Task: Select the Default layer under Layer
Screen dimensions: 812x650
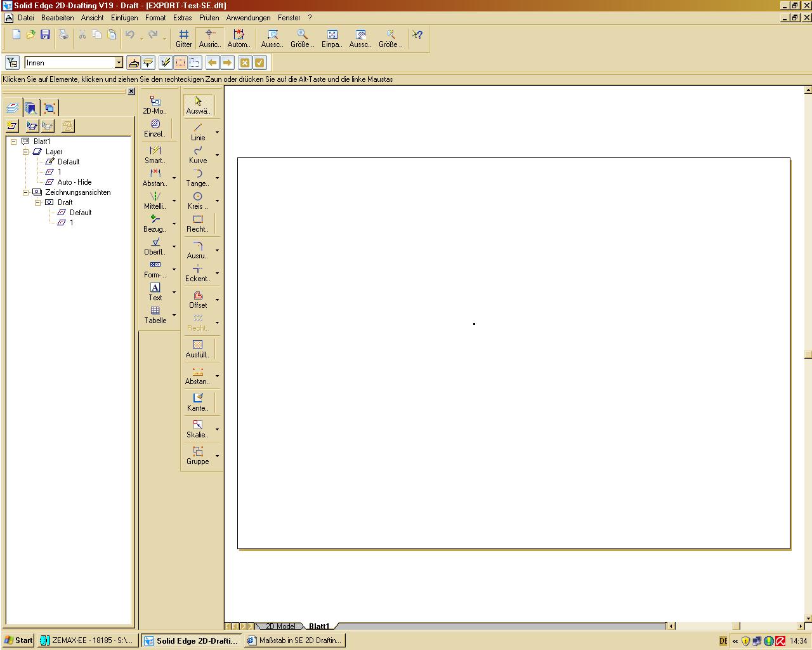Action: point(69,162)
